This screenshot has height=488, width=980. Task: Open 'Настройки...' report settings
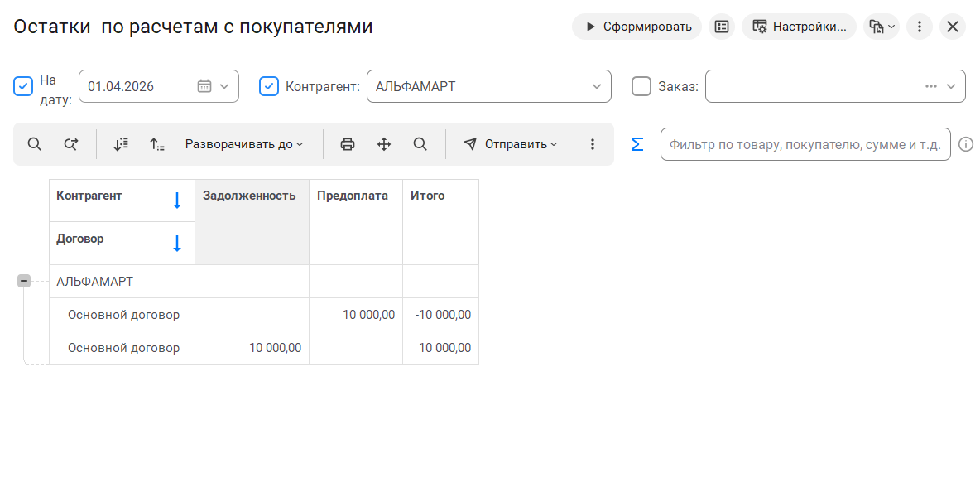[799, 27]
